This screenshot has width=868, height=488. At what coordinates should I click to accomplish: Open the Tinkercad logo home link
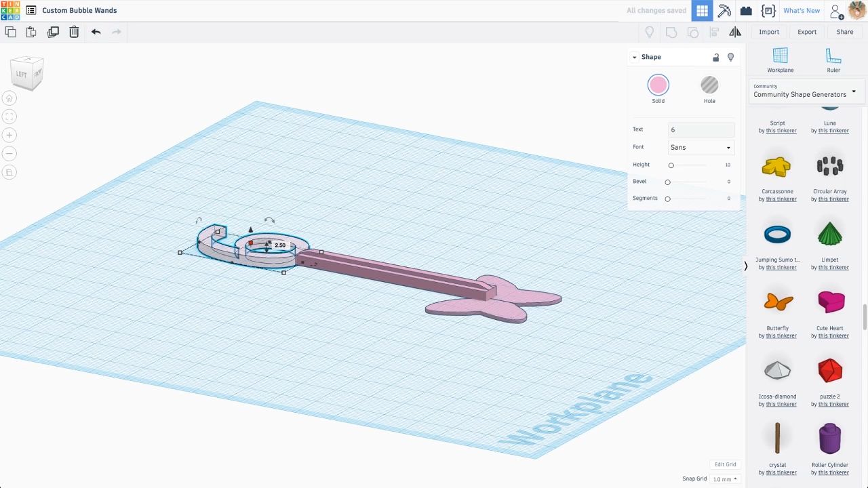point(10,10)
